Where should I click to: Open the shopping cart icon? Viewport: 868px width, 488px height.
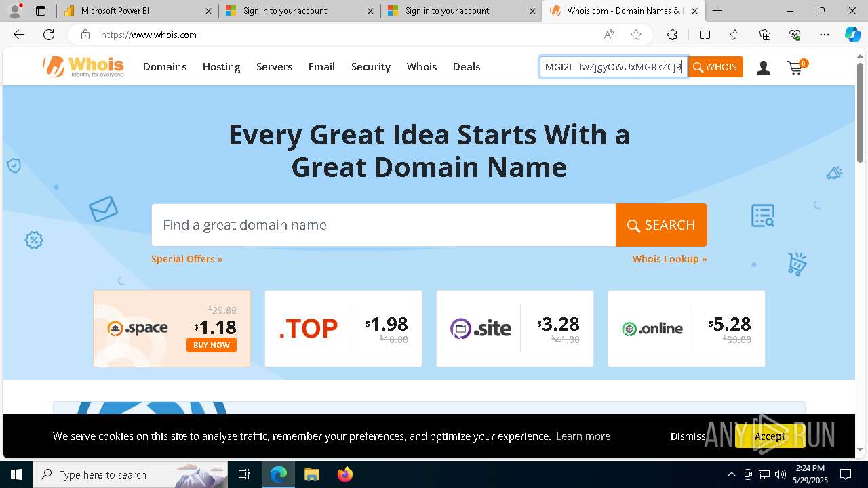[x=796, y=66]
